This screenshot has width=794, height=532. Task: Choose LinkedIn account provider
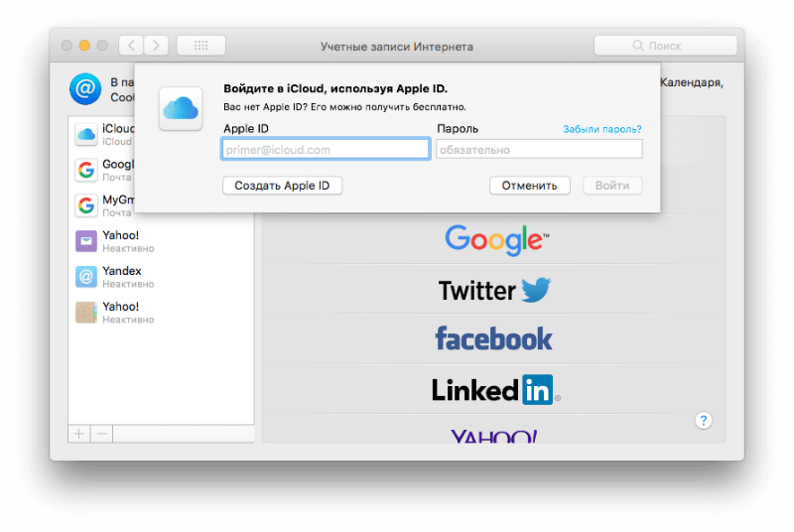pyautogui.click(x=494, y=389)
